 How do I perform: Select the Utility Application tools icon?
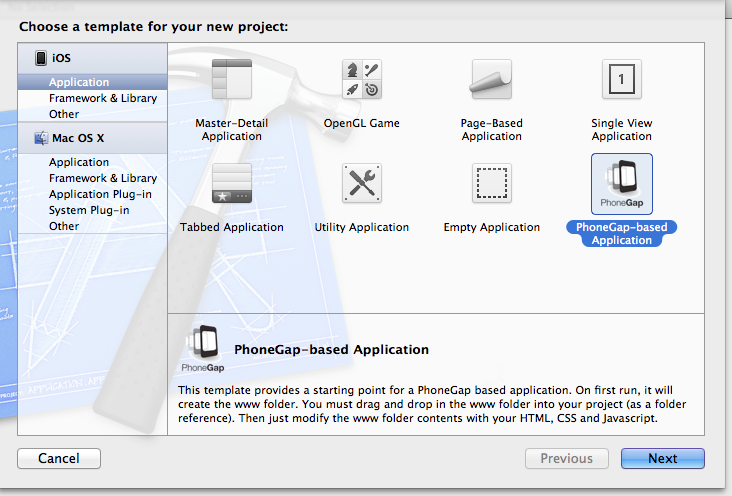362,183
